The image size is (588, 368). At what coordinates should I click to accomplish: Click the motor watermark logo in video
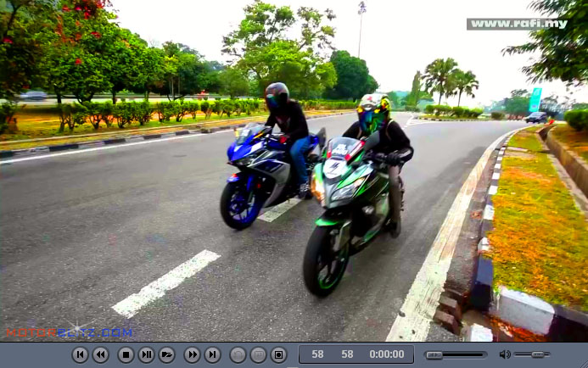(x=70, y=332)
